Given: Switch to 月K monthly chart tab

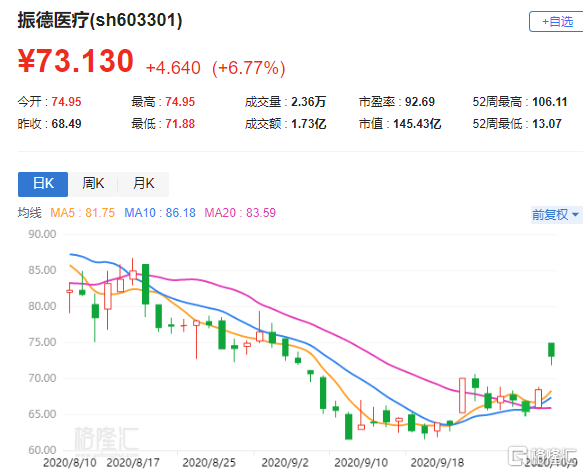Looking at the screenshot, I should pyautogui.click(x=144, y=184).
